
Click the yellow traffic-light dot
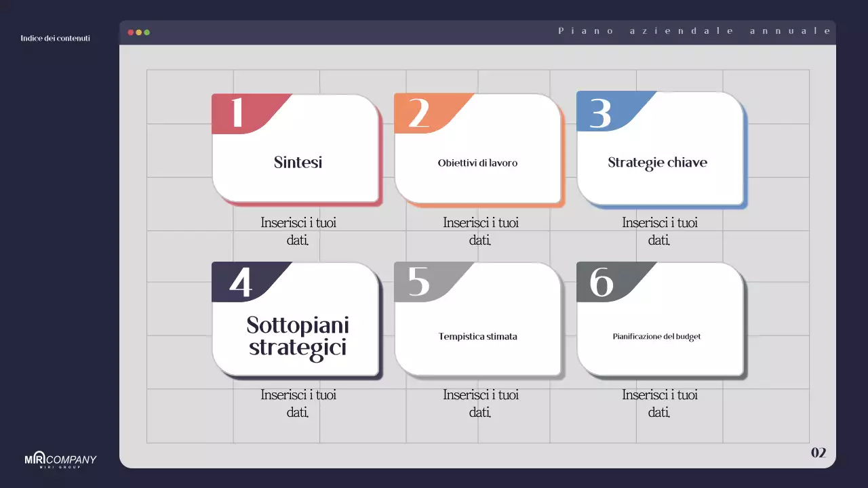[x=138, y=31]
